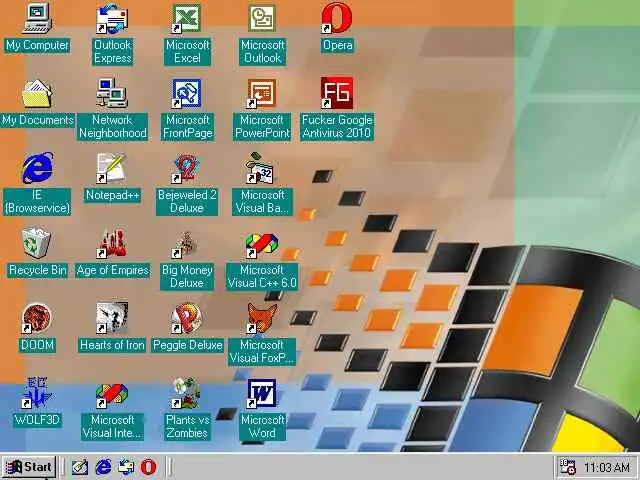Click the "Notepad++" label text

tap(113, 195)
